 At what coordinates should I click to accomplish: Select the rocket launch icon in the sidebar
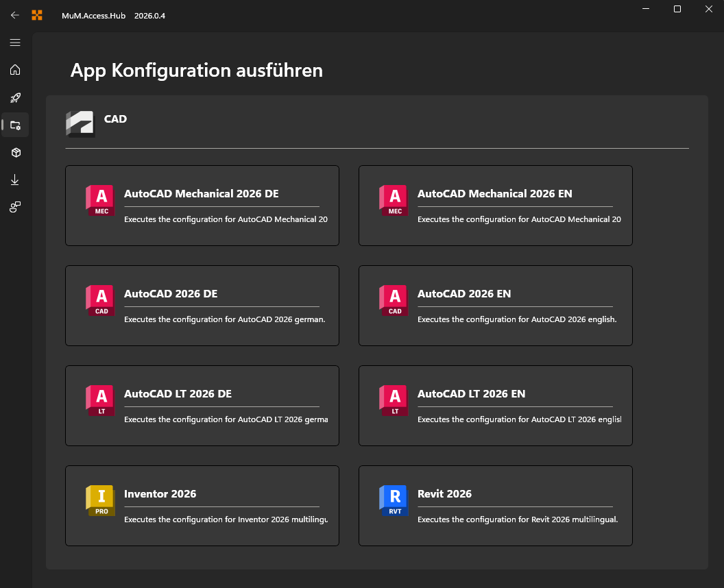[14, 97]
